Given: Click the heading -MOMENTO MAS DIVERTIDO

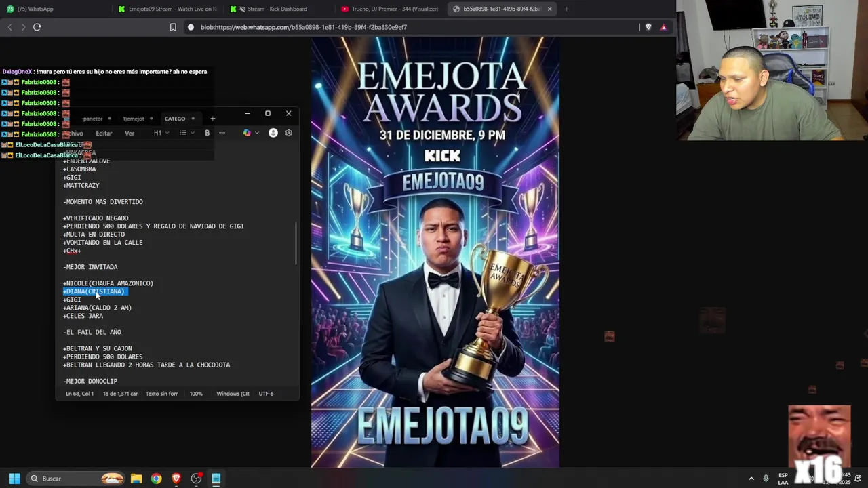Looking at the screenshot, I should 103,202.
